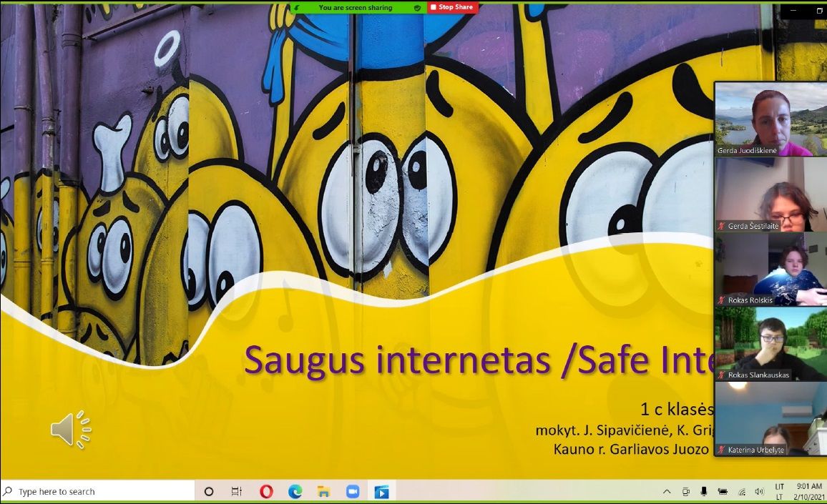827x504 pixels.
Task: Open the network Wi-Fi tray icon
Action: coord(742,491)
